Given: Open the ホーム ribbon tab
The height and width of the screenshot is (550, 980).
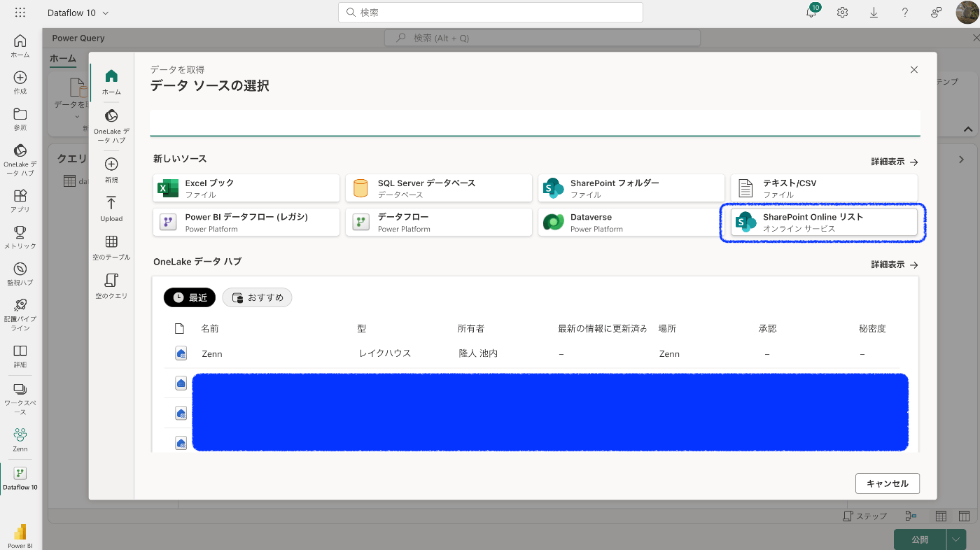Looking at the screenshot, I should [x=63, y=59].
